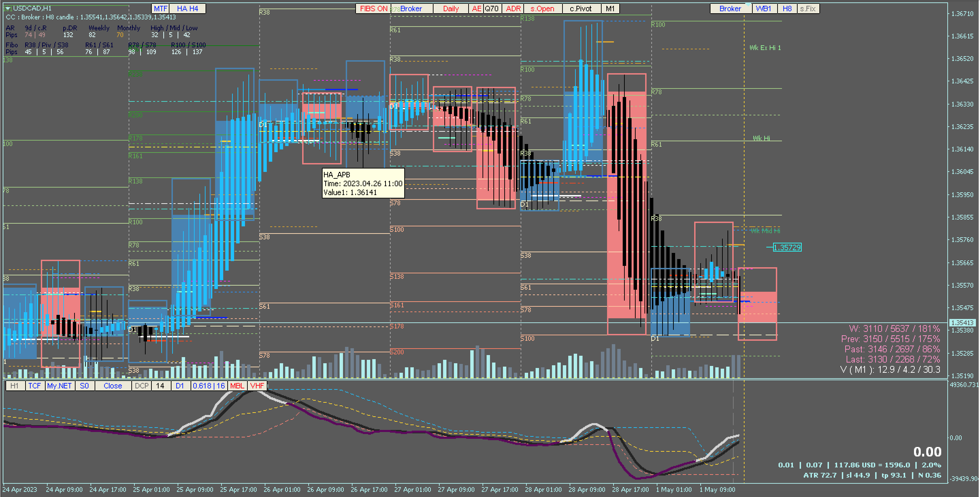980x497 pixels.
Task: Toggle the AE button
Action: 476,9
